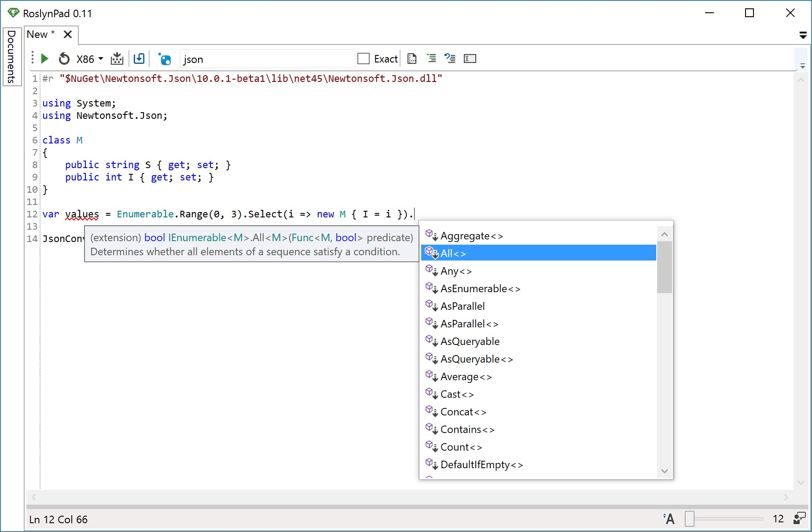The image size is (812, 532).
Task: Click the restart host circular arrow icon
Action: [64, 59]
